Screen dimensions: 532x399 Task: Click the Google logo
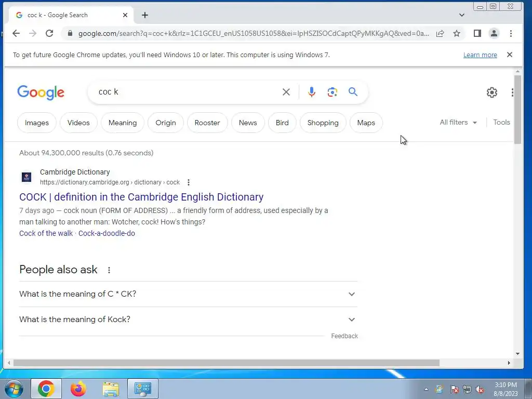[41, 92]
